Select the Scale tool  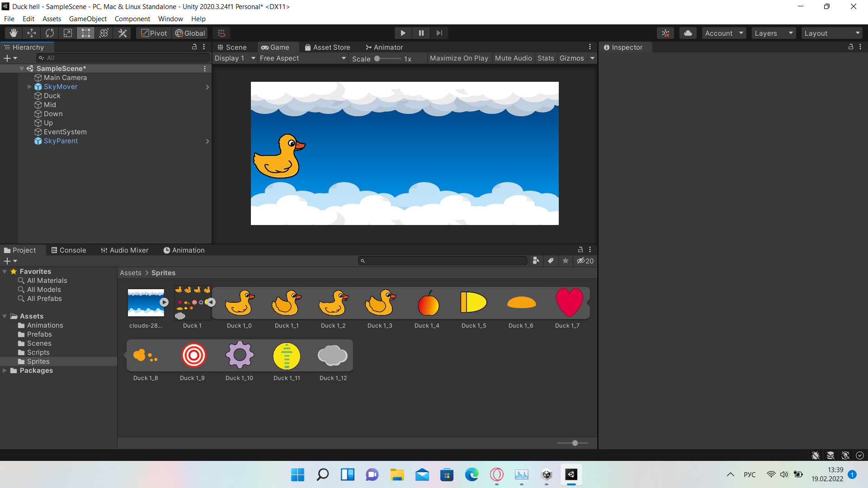point(68,33)
